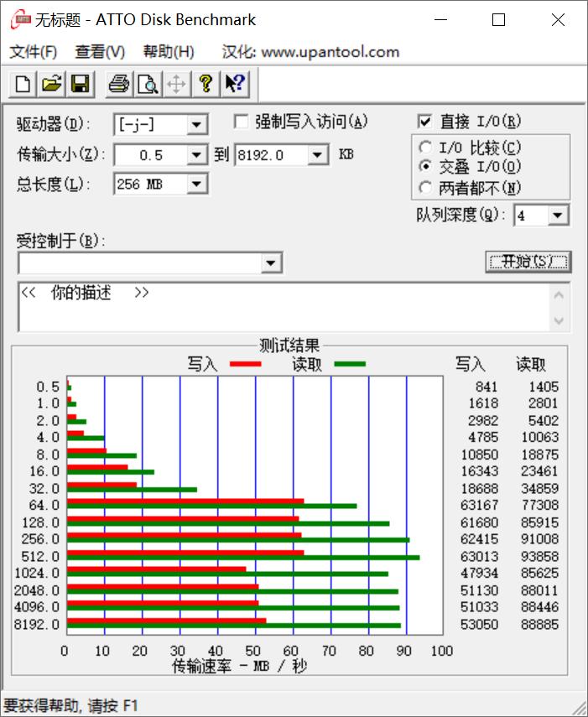Open the 查看(V) menu

[100, 52]
